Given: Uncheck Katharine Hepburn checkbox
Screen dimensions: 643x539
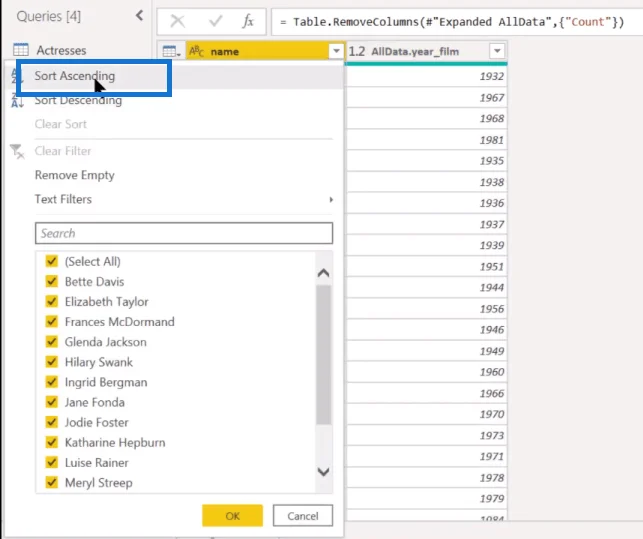Looking at the screenshot, I should (x=52, y=442).
